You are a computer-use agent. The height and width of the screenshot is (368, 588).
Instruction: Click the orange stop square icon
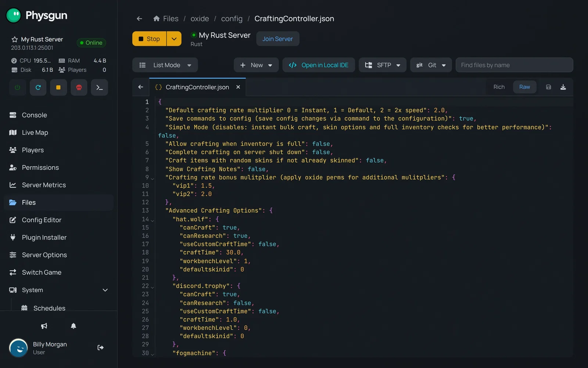click(58, 88)
